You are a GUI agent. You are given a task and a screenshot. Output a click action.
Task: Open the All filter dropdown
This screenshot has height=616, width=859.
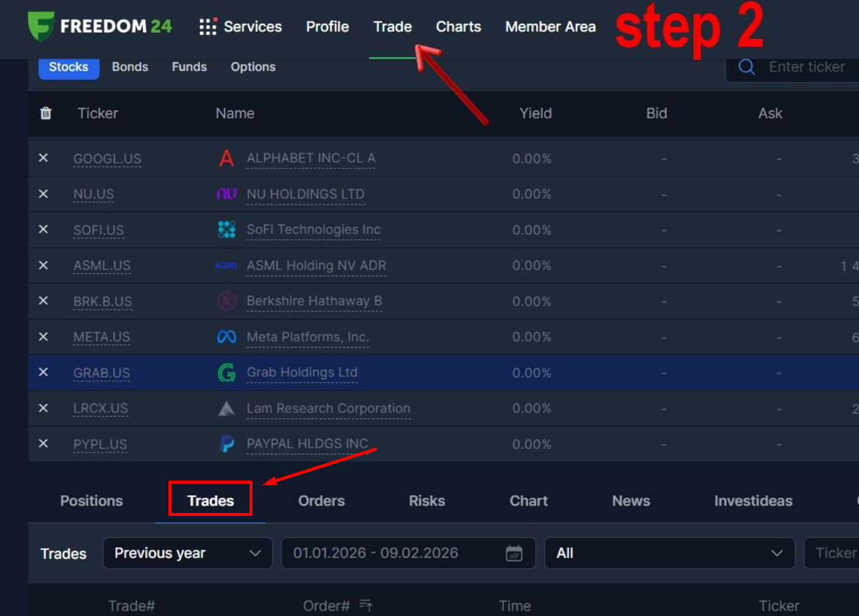coord(669,553)
